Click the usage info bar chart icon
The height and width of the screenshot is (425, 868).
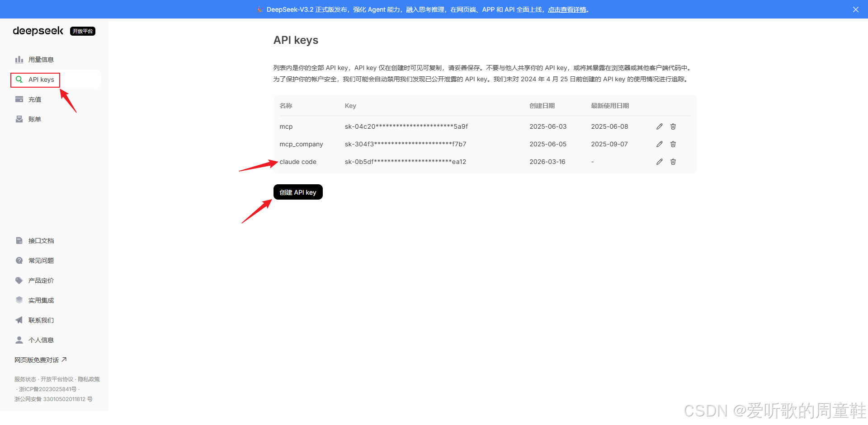(x=19, y=60)
